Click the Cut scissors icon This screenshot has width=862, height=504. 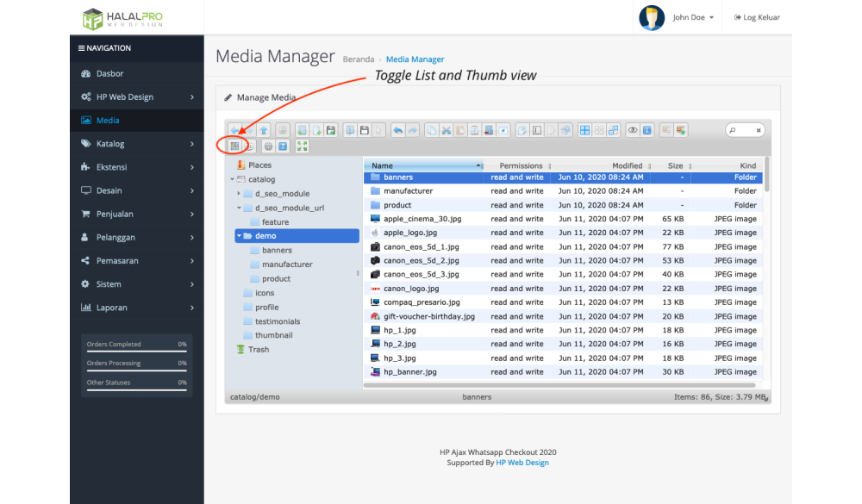click(x=447, y=130)
